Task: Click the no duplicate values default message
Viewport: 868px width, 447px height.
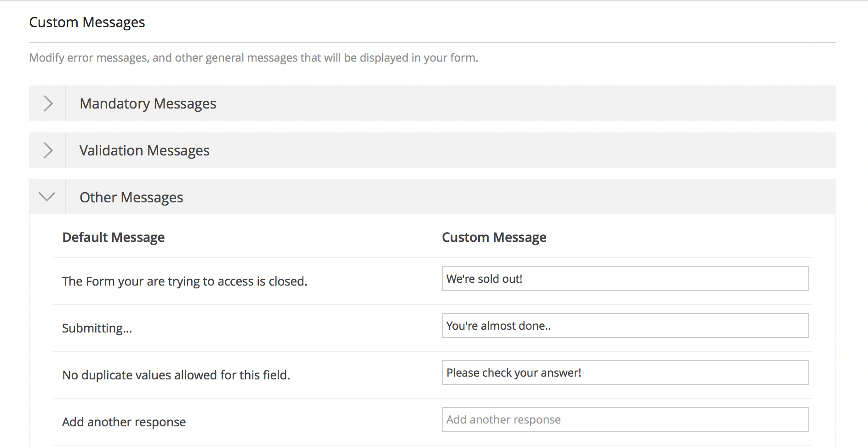Action: (176, 375)
